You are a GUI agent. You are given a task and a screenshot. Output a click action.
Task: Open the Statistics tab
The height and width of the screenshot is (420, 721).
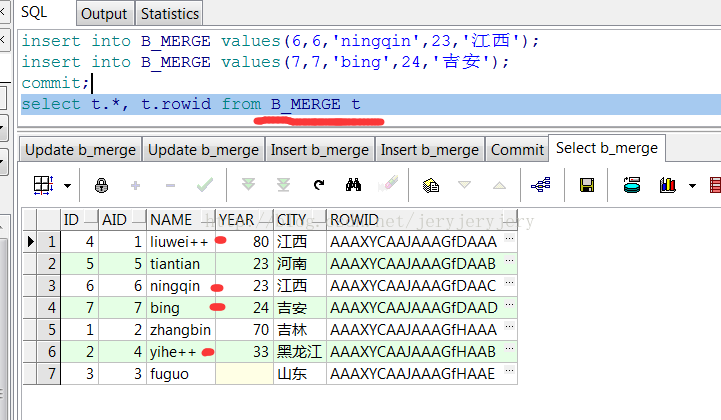pos(169,14)
